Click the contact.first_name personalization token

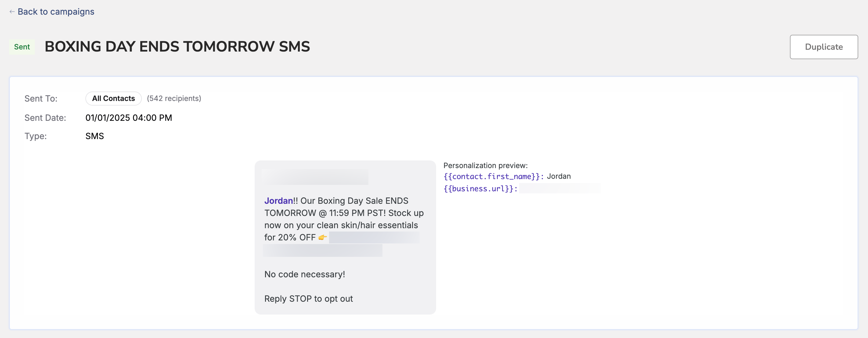(x=494, y=176)
